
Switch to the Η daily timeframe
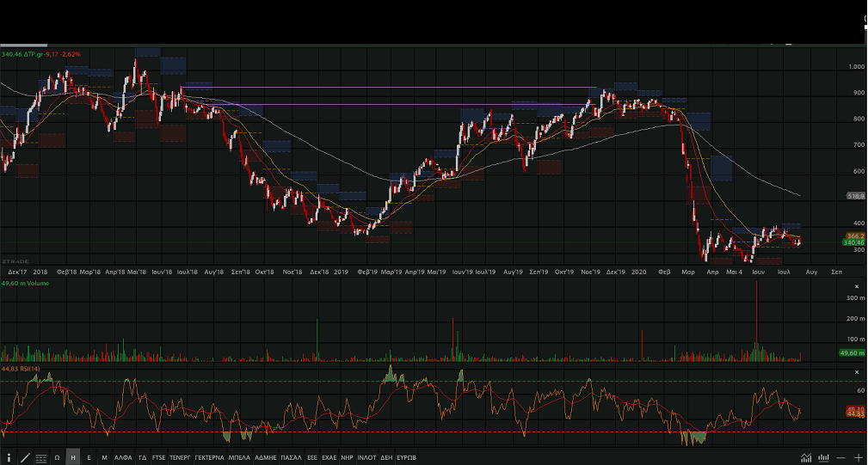coord(73,457)
